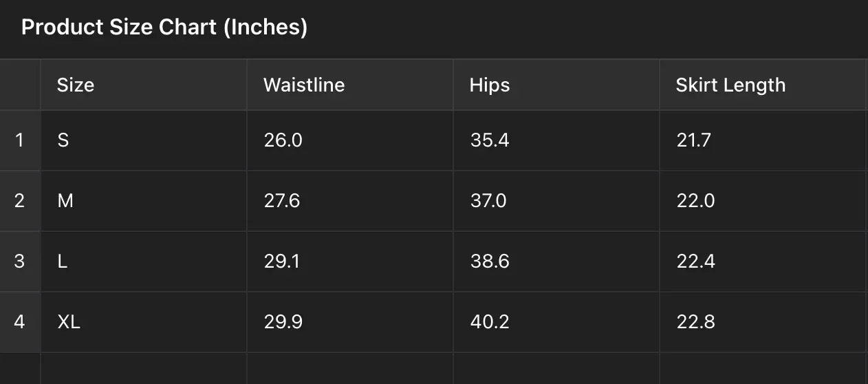Select the Skirt Length column header
The width and height of the screenshot is (868, 384).
[730, 85]
